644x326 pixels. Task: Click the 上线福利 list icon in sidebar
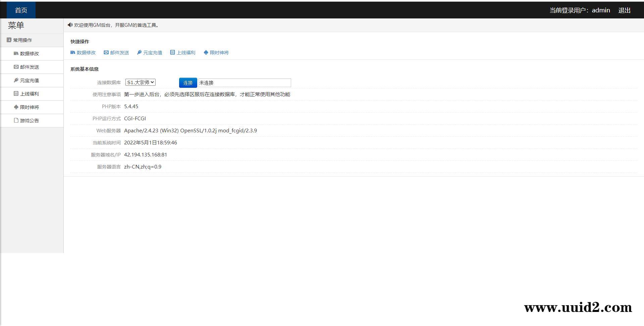point(16,94)
